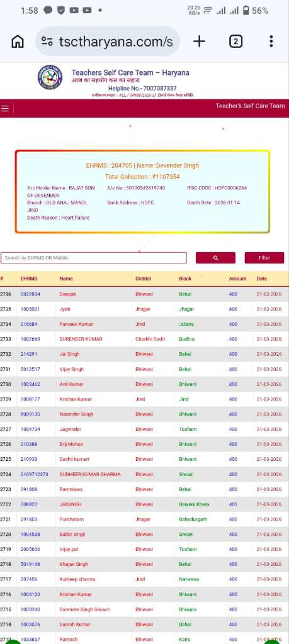Click the Narwana block cell

click(x=189, y=579)
